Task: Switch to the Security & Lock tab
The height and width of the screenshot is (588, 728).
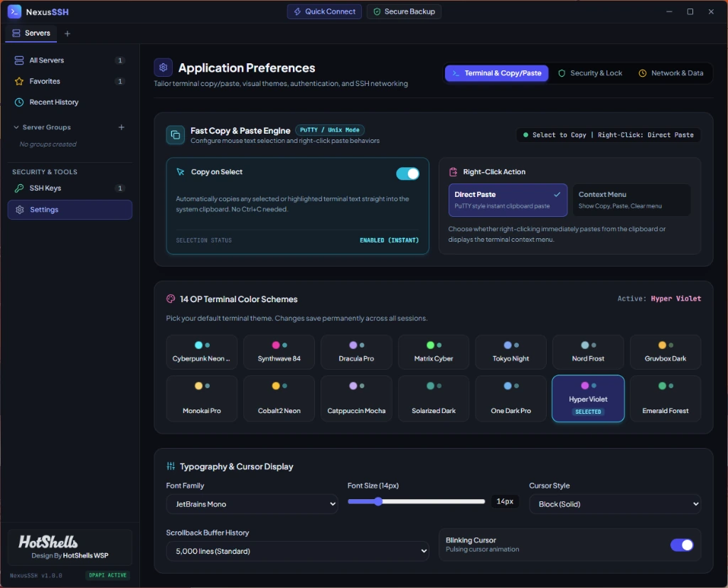Action: point(590,73)
